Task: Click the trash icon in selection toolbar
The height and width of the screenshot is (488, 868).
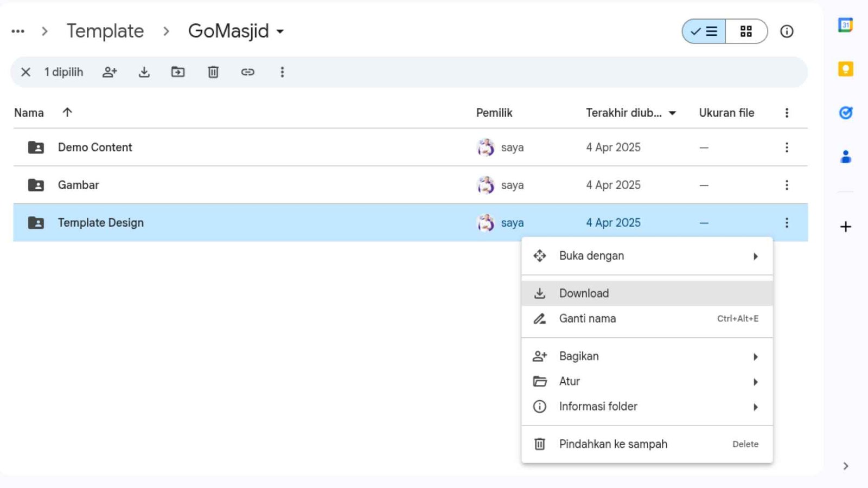Action: [x=213, y=72]
